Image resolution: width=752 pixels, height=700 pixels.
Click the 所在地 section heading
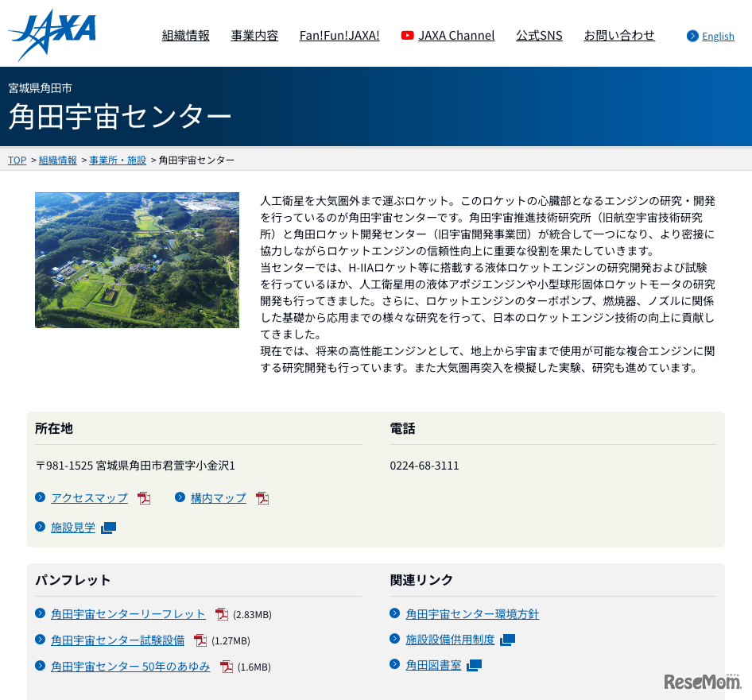pyautogui.click(x=54, y=428)
